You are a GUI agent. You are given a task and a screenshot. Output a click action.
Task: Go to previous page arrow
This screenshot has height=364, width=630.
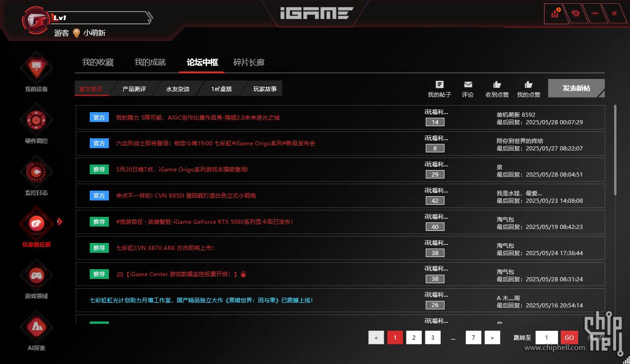[x=376, y=337]
